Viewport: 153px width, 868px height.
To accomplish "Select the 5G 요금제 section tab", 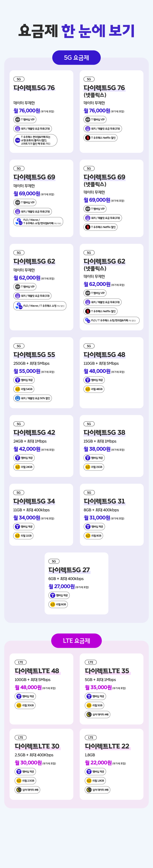I will click(76, 58).
